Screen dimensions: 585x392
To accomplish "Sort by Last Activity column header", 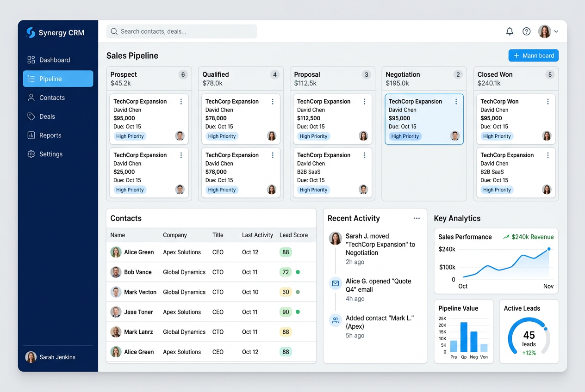I will (257, 235).
